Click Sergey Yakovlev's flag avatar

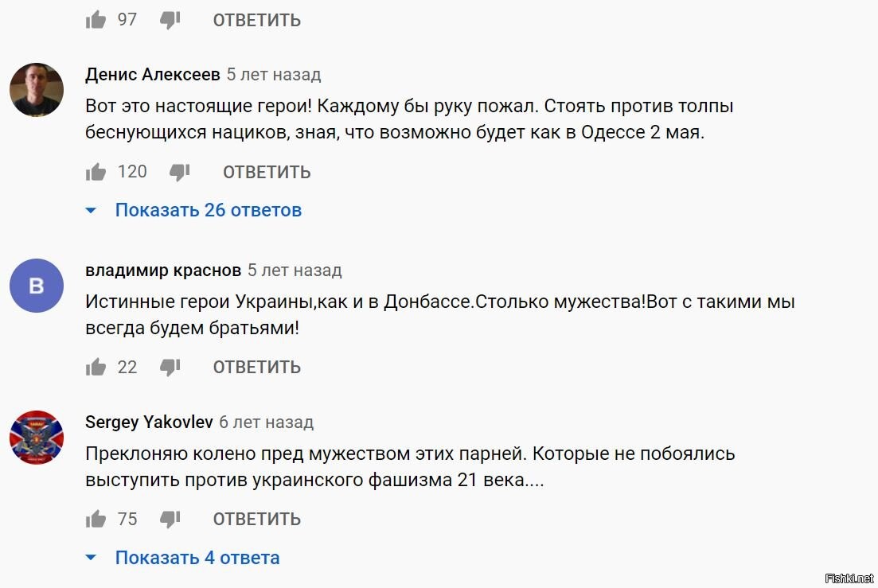(x=37, y=438)
